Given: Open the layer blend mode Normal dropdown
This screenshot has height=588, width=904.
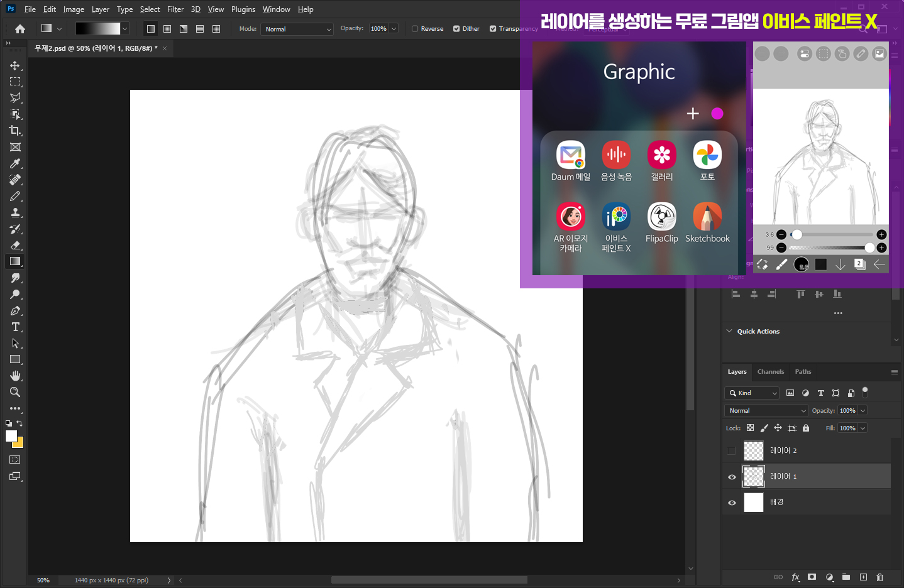Looking at the screenshot, I should pyautogui.click(x=766, y=410).
